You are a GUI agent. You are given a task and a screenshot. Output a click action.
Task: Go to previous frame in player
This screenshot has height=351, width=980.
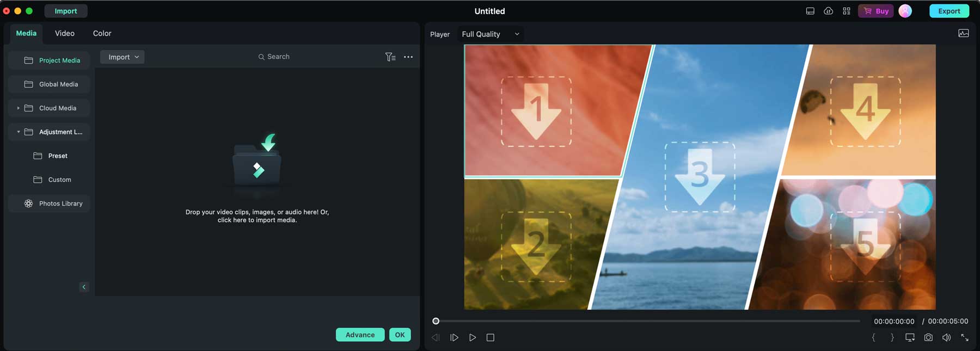436,337
